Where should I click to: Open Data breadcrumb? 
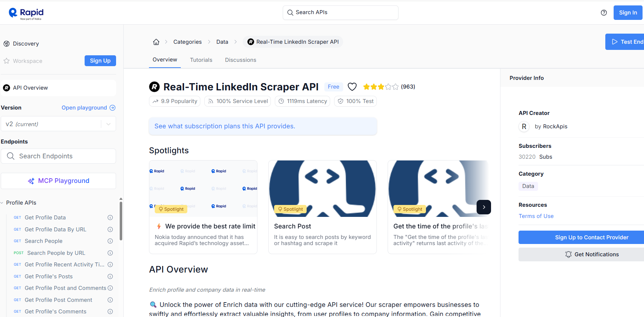(x=222, y=42)
